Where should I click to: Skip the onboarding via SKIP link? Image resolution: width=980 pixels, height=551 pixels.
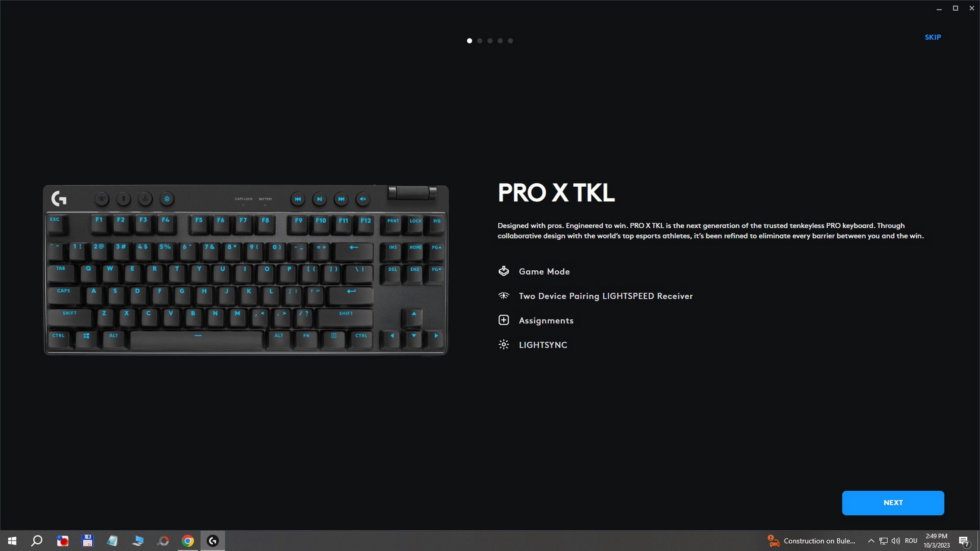pyautogui.click(x=933, y=38)
